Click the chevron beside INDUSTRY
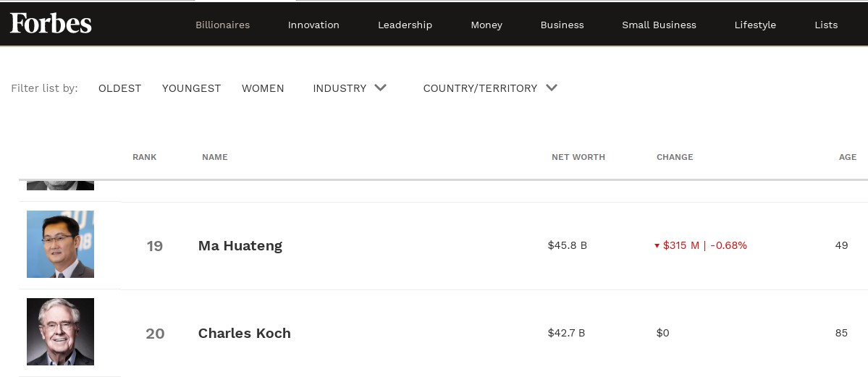 (x=380, y=88)
